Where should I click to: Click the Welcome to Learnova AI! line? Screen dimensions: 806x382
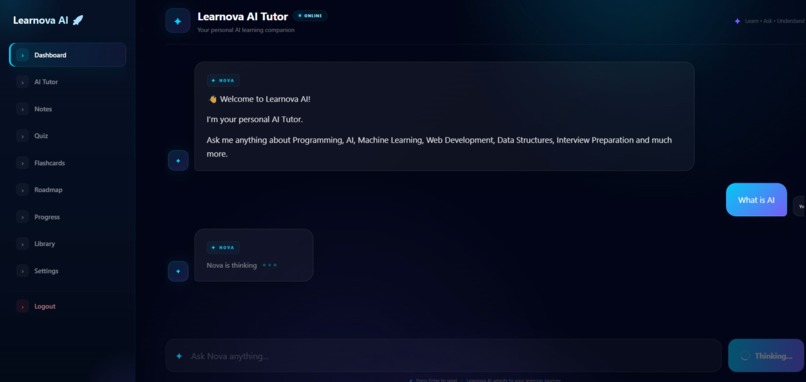[259, 99]
